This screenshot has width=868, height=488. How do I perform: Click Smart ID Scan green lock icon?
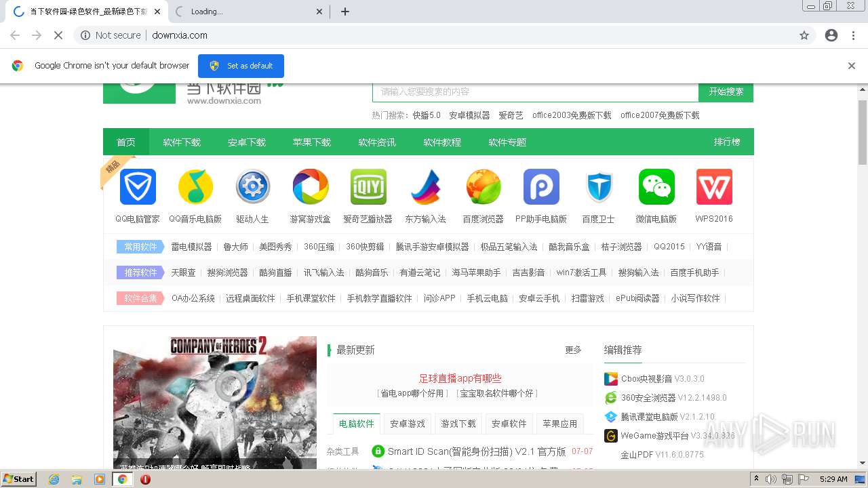point(378,451)
